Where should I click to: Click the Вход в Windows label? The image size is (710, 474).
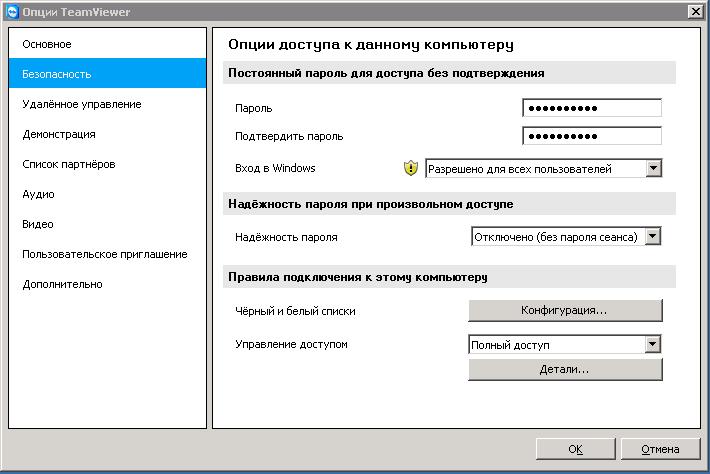[275, 168]
